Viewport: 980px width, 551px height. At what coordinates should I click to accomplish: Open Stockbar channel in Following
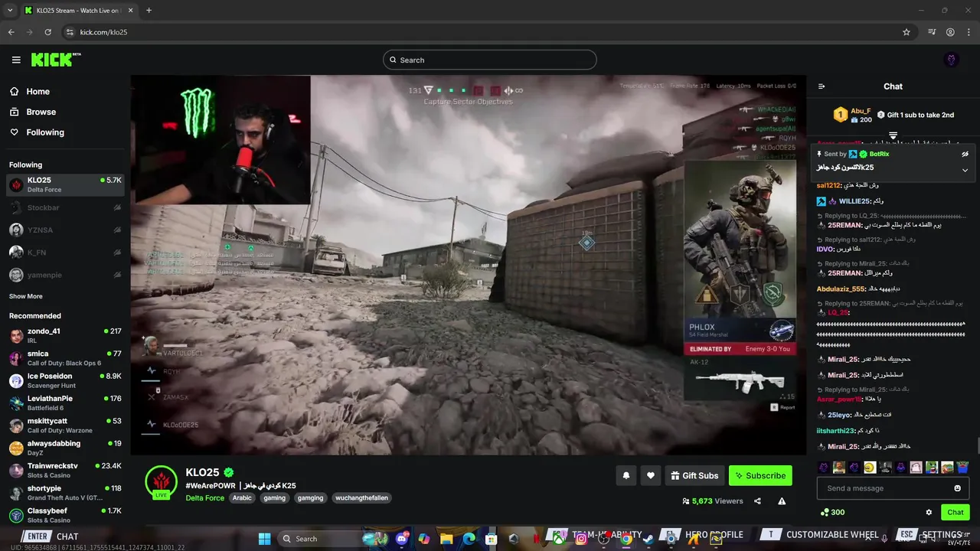[x=66, y=207]
